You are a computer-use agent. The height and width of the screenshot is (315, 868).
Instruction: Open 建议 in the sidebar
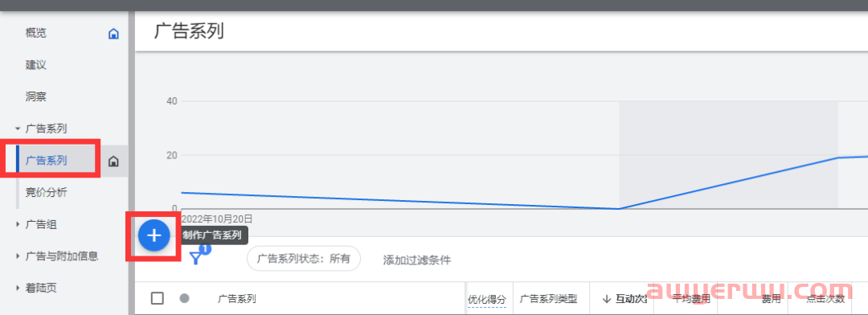pyautogui.click(x=36, y=65)
